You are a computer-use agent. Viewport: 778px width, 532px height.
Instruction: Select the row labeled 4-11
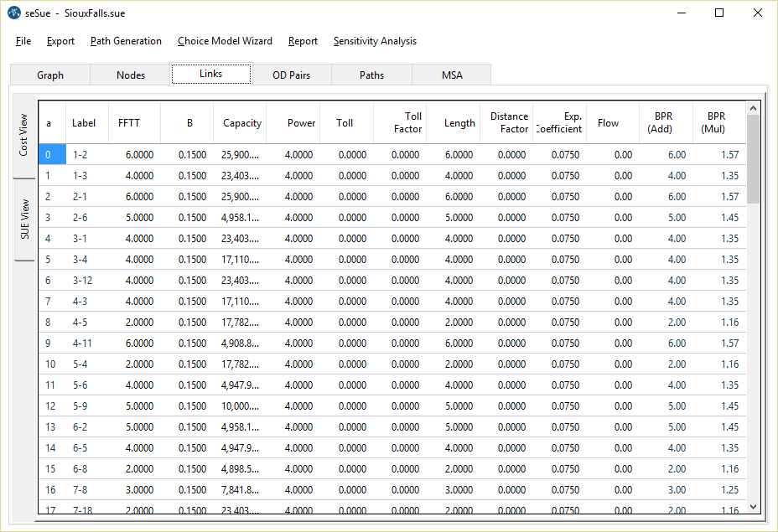coord(84,343)
